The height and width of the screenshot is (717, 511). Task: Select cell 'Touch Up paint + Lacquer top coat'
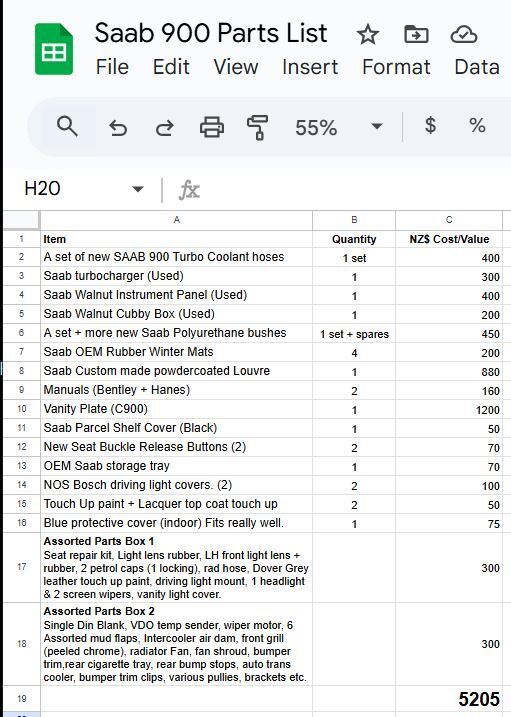click(176, 503)
